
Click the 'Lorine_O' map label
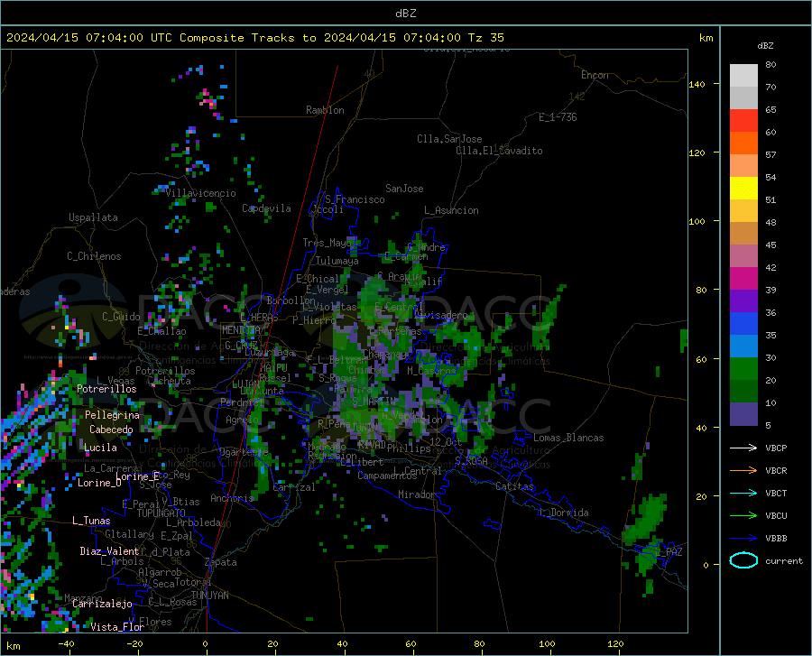99,483
